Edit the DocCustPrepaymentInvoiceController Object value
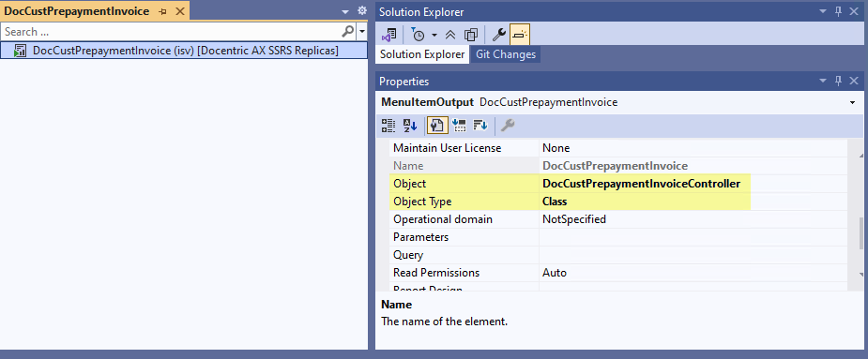The width and height of the screenshot is (868, 359). coord(641,184)
